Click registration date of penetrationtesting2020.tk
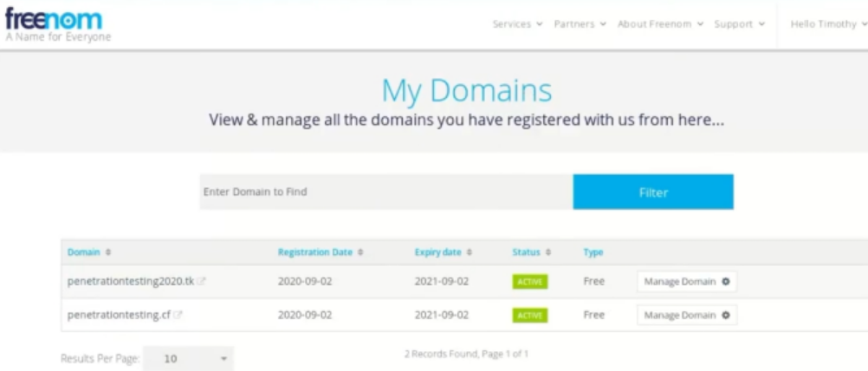The height and width of the screenshot is (371, 868). 305,282
